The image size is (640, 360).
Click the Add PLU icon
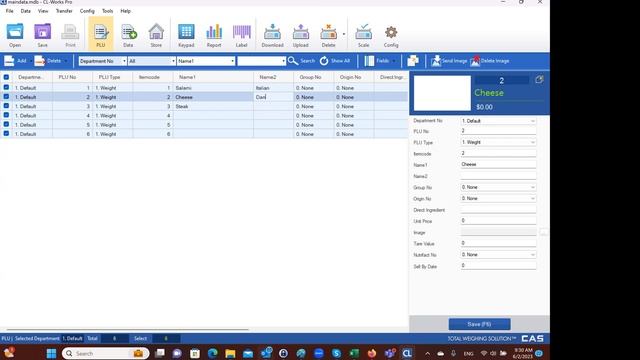(9, 61)
